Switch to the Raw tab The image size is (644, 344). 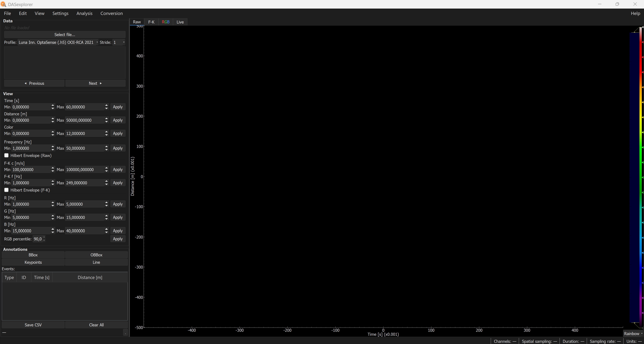(137, 22)
